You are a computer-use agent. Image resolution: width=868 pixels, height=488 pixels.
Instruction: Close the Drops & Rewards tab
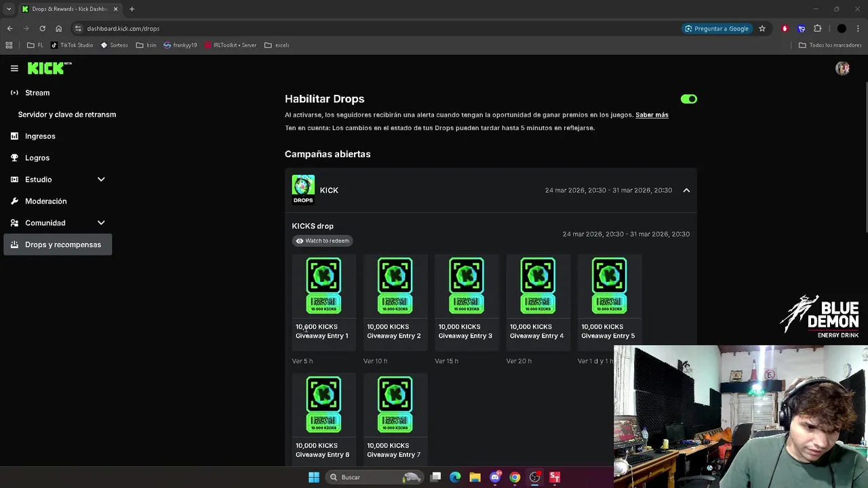(x=115, y=9)
